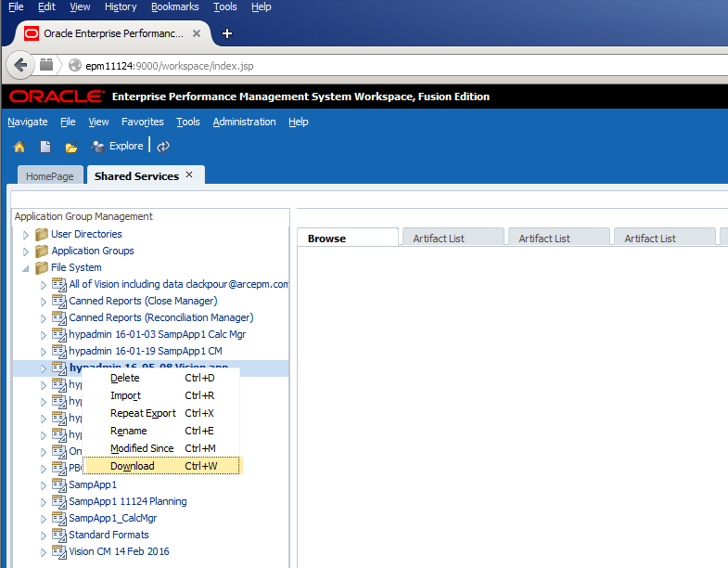Click the Application Groups folder icon
Viewport: 728px width, 568px height.
click(42, 251)
